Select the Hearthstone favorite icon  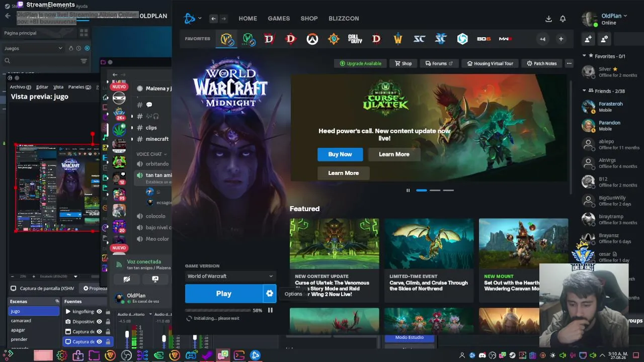click(x=334, y=39)
